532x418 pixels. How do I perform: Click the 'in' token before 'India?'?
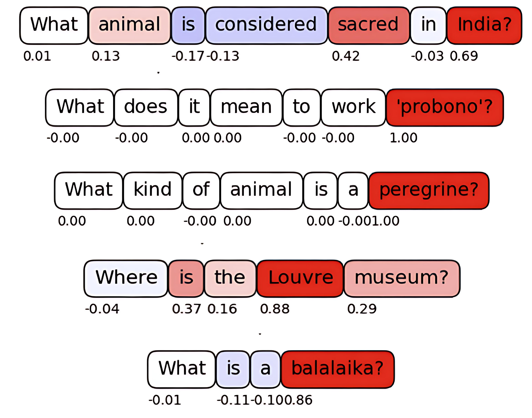pyautogui.click(x=428, y=26)
